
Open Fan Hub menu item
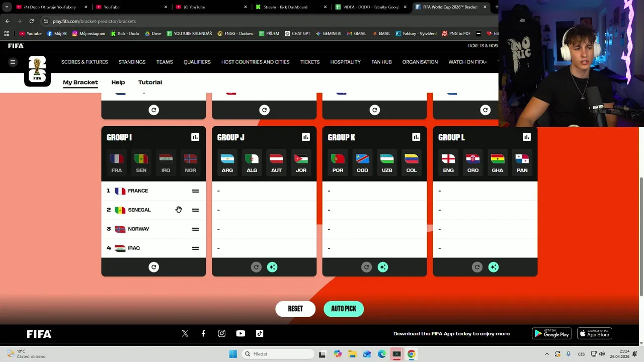click(381, 62)
